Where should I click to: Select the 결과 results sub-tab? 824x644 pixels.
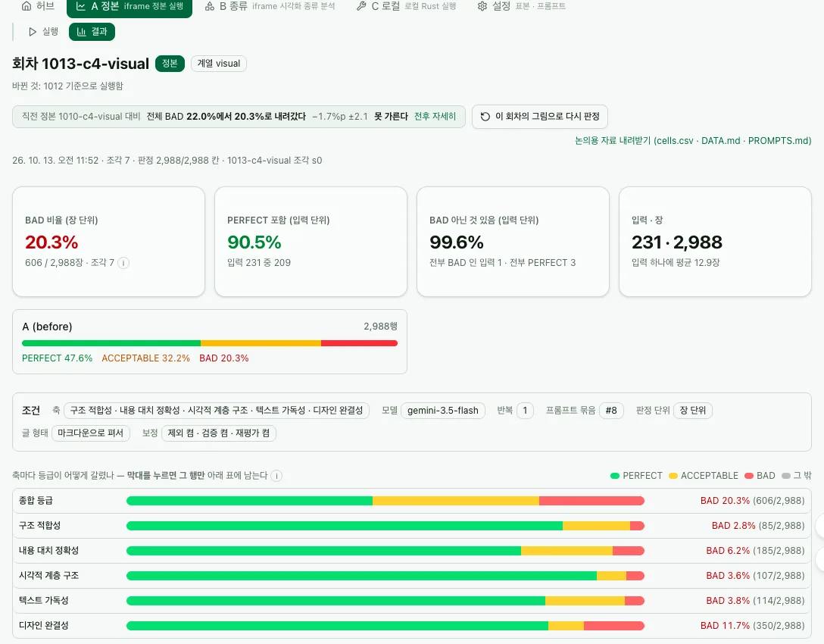coord(92,32)
